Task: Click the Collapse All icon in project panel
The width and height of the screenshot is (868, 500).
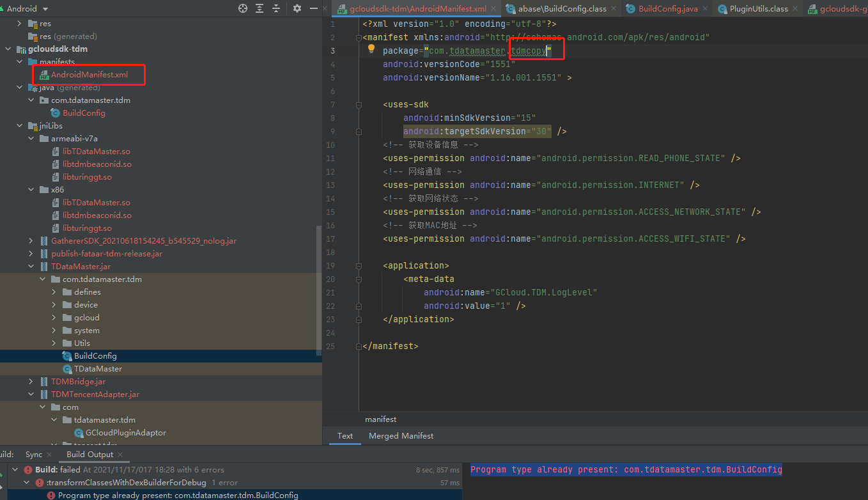Action: (x=276, y=8)
